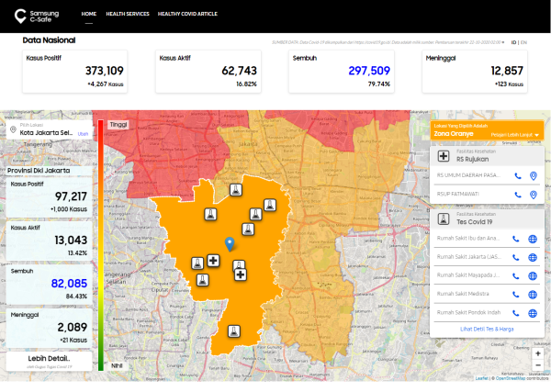Call RS Umum Daerah Pasa hospital phone icon
Image resolution: width=551 pixels, height=392 pixels.
[518, 176]
